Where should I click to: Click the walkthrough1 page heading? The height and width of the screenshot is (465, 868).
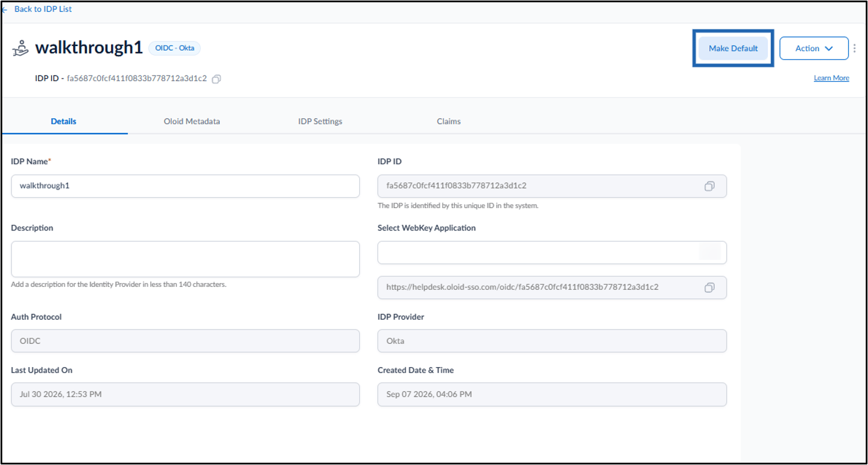pos(89,48)
